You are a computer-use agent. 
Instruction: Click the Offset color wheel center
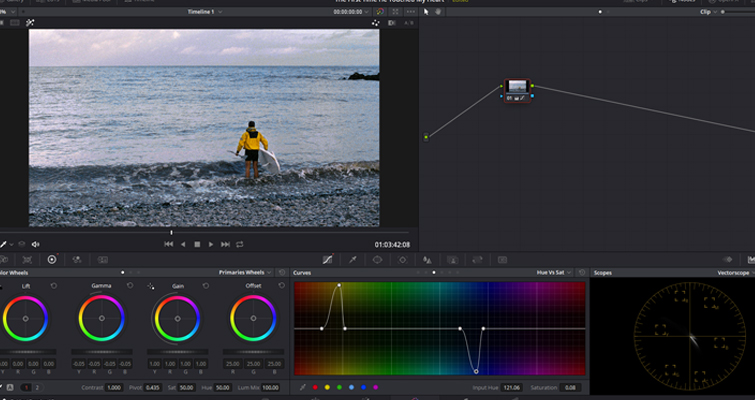253,319
